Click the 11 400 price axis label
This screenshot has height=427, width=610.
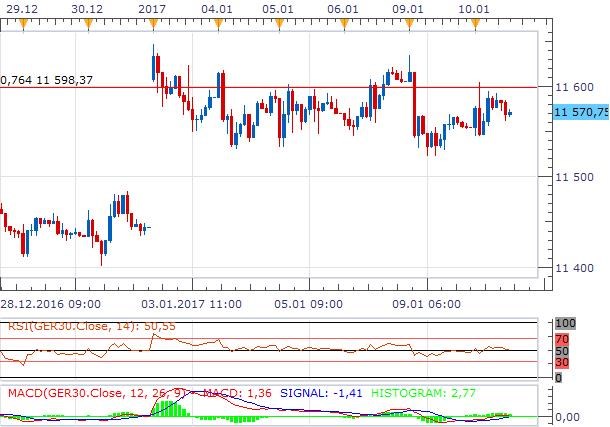573,268
